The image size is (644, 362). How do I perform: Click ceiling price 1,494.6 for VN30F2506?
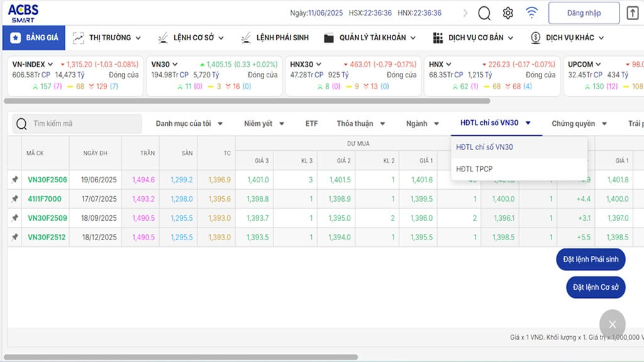point(143,180)
